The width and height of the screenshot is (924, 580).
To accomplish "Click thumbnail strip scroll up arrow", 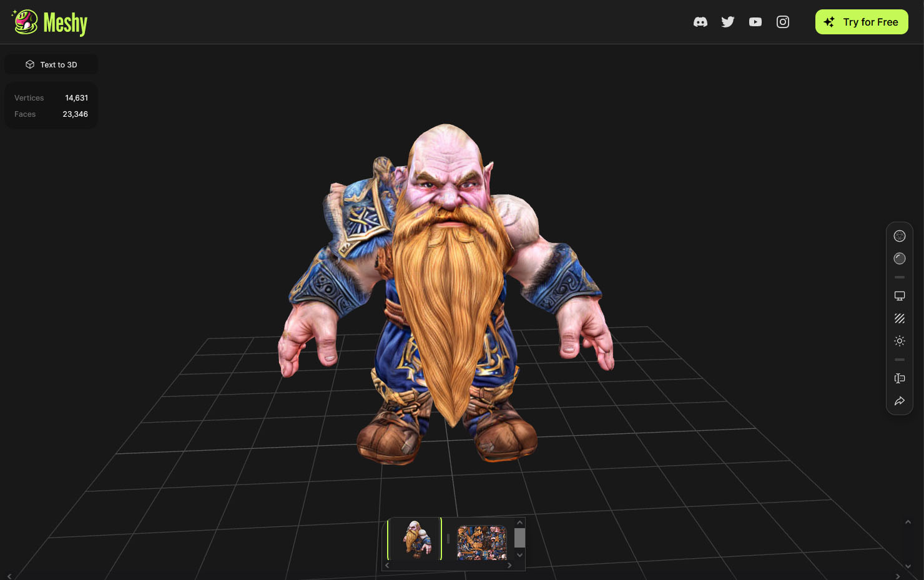I will pyautogui.click(x=519, y=523).
